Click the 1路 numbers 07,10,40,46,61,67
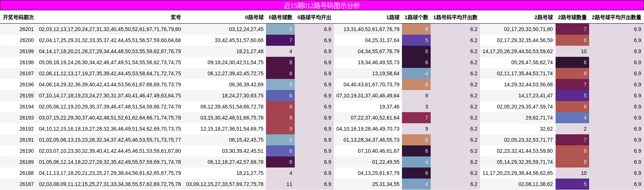Viewport: 644px width, 190px height. (x=379, y=151)
